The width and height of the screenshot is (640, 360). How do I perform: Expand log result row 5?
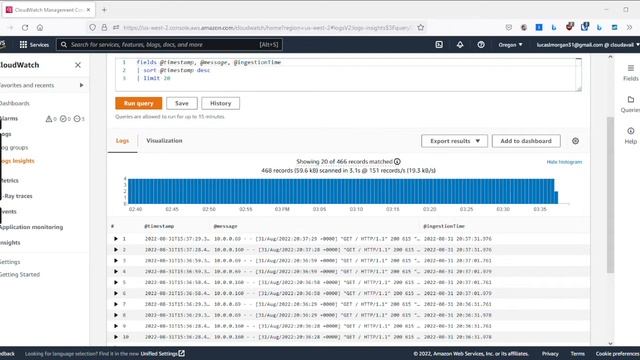click(116, 282)
